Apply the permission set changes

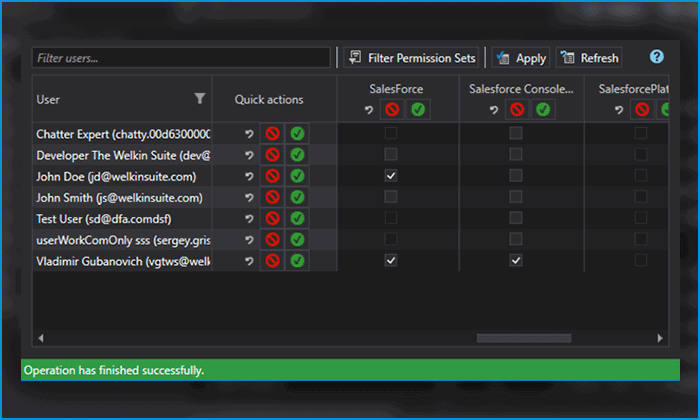[x=521, y=58]
